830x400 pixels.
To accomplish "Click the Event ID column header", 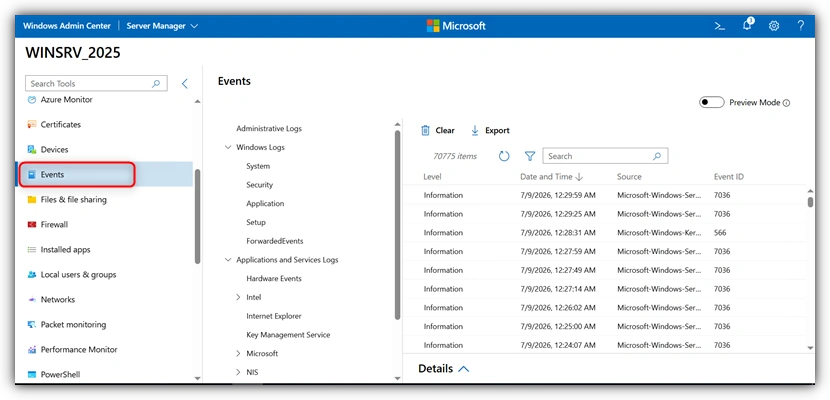I will click(x=729, y=177).
